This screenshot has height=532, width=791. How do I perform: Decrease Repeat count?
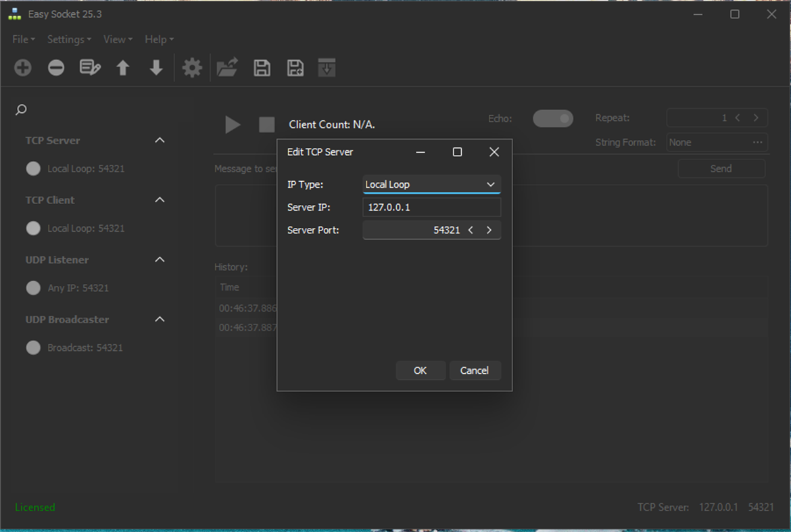click(738, 118)
